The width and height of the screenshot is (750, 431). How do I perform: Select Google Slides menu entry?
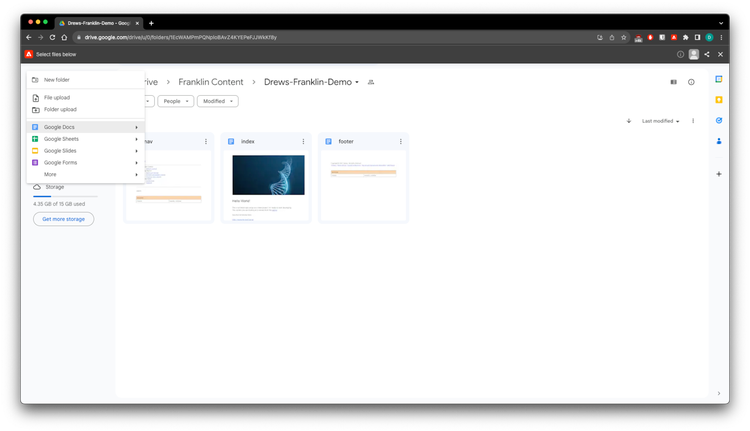coord(86,151)
